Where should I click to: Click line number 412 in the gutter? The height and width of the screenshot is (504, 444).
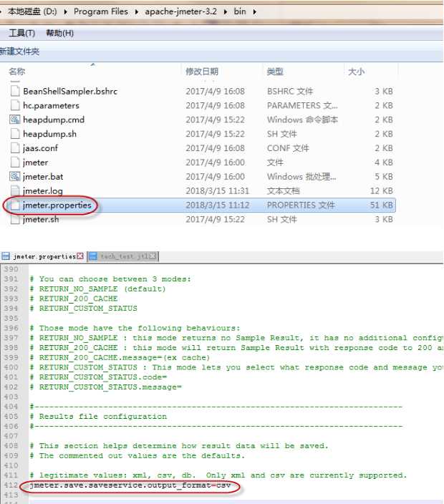[x=11, y=485]
